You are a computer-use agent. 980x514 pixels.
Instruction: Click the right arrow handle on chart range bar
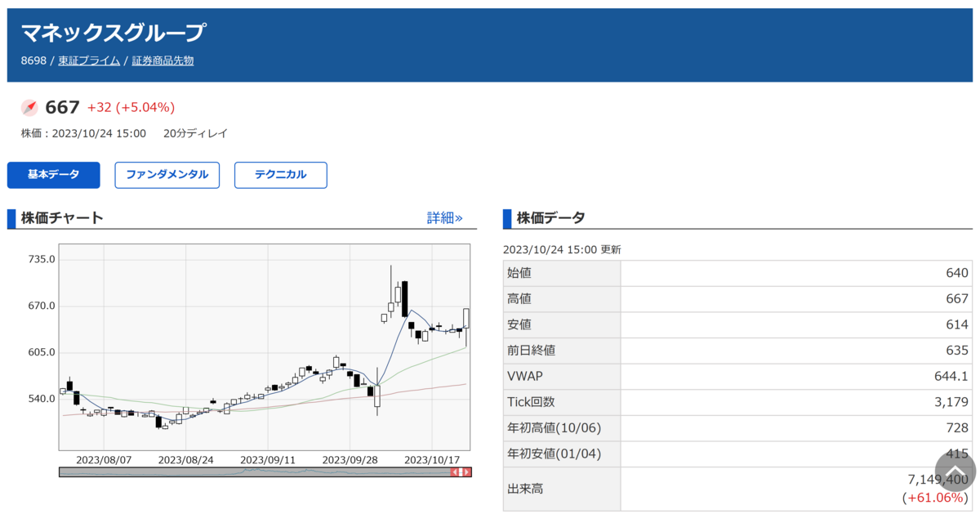coord(466,472)
